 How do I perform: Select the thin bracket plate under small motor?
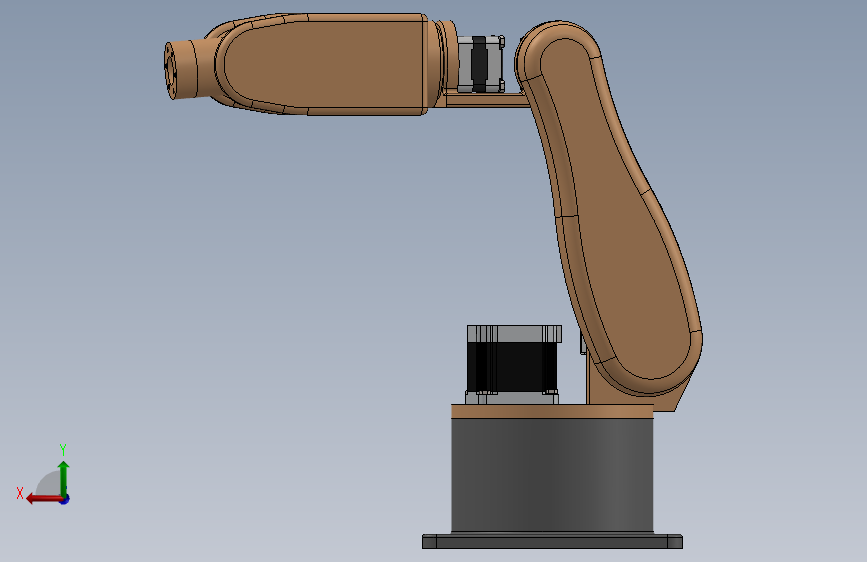click(x=487, y=100)
